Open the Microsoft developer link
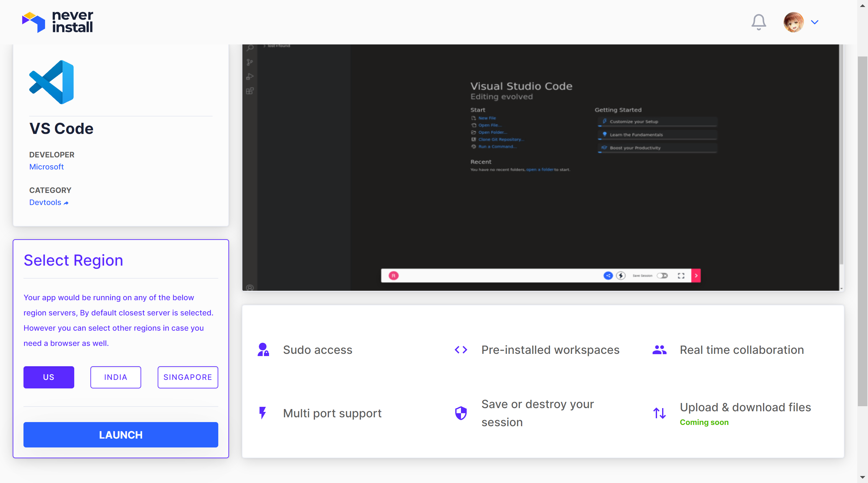The height and width of the screenshot is (483, 868). pyautogui.click(x=46, y=167)
